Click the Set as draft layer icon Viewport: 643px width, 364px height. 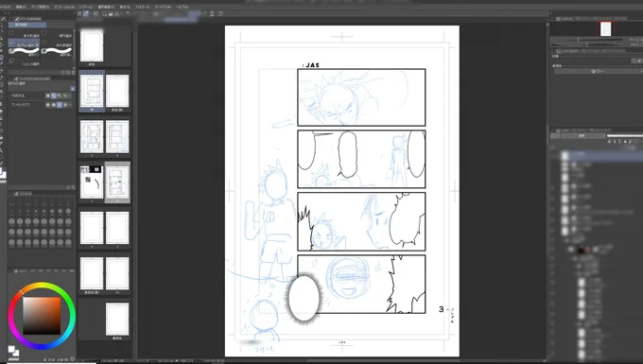point(620,142)
